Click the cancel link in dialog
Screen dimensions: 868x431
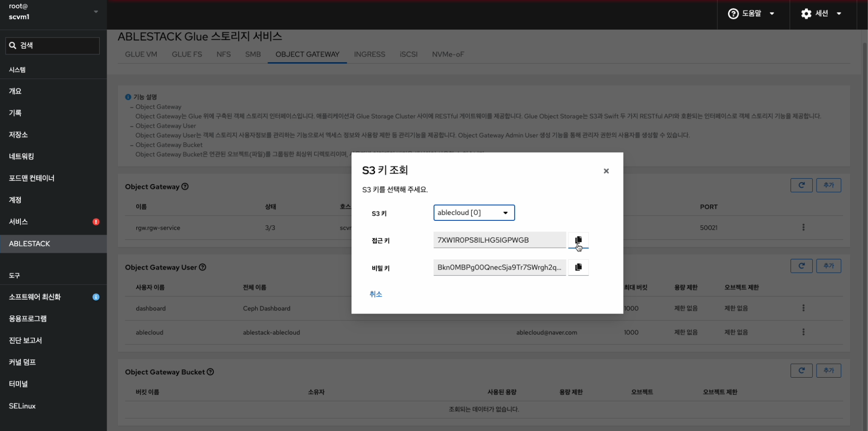coord(376,294)
